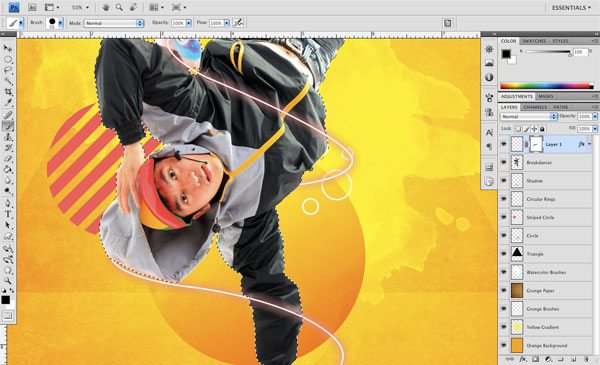Click the foreground color swatch in toolbox
Image resolution: width=600 pixels, height=365 pixels.
[5, 300]
